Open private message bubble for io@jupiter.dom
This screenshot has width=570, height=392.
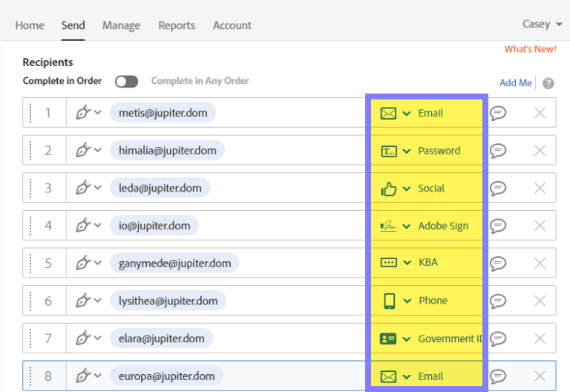coord(498,226)
